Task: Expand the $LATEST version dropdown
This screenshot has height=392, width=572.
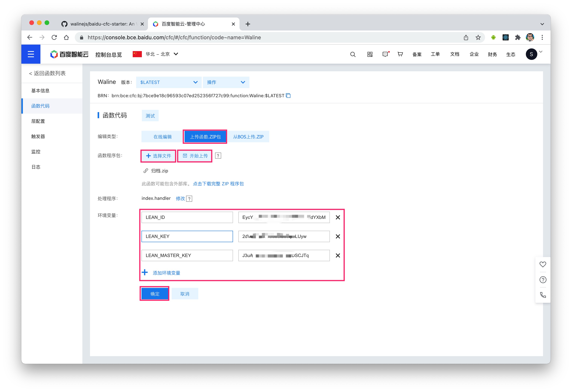Action: (169, 82)
